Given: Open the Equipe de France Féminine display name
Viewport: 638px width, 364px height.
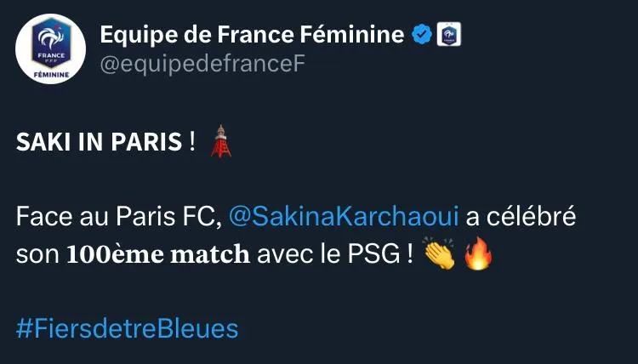Looking at the screenshot, I should 252,35.
